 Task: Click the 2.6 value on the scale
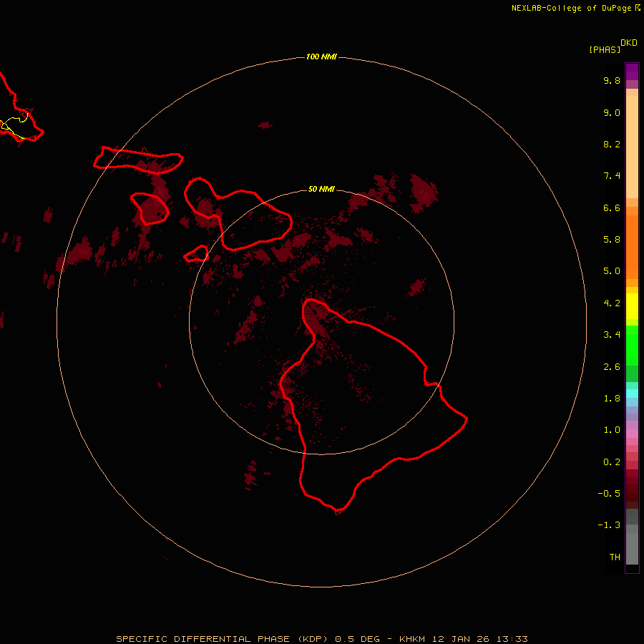point(612,367)
